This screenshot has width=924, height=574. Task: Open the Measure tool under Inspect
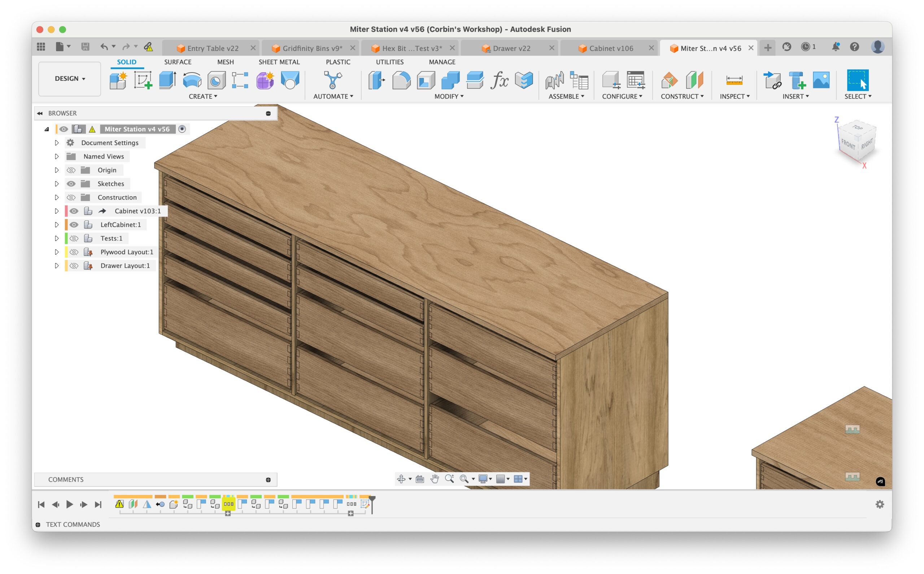734,80
